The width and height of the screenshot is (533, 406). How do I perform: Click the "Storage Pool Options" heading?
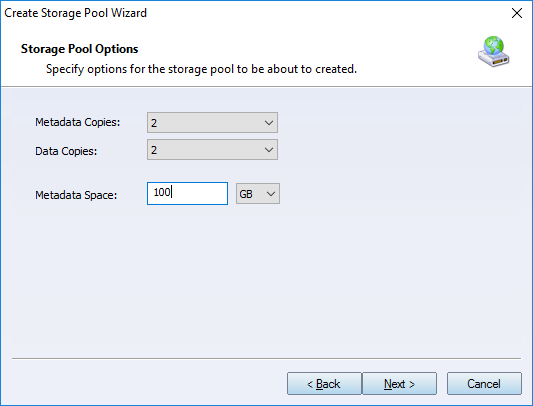pyautogui.click(x=80, y=49)
